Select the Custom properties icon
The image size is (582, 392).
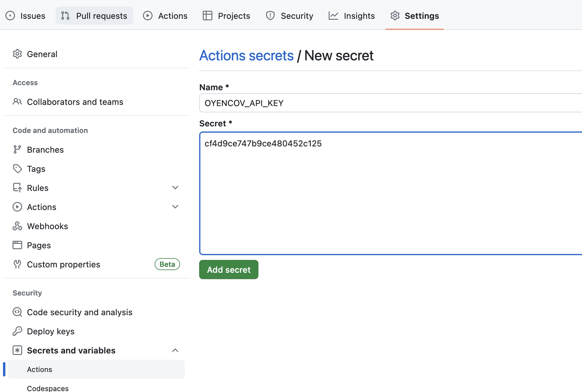coord(17,264)
